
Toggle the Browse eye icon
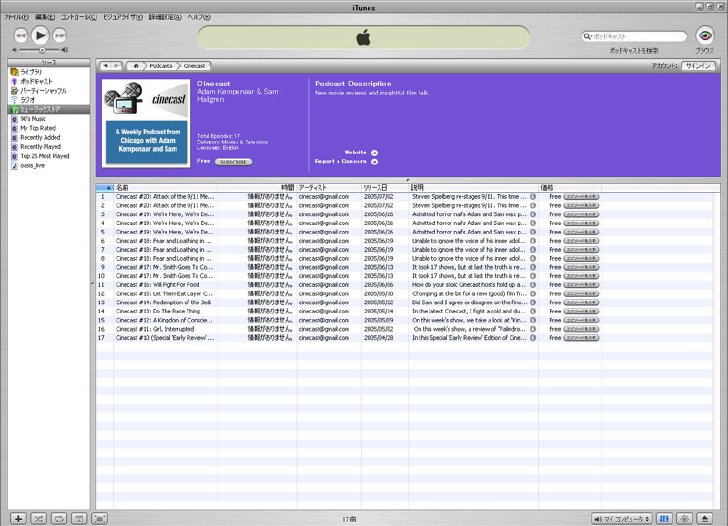click(705, 35)
